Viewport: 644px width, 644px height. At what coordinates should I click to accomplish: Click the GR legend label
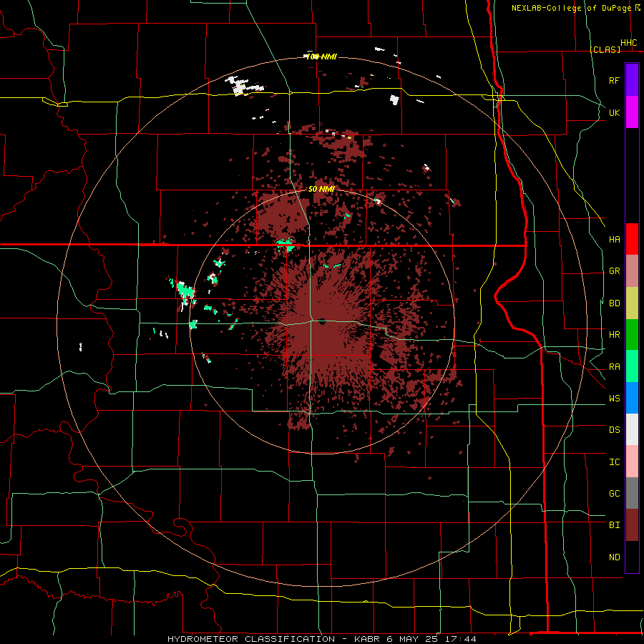[614, 271]
